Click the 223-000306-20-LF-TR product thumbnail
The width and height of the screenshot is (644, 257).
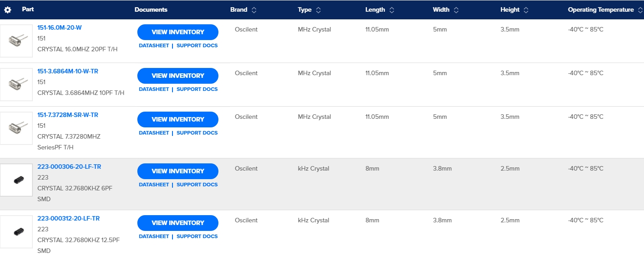coord(16,180)
